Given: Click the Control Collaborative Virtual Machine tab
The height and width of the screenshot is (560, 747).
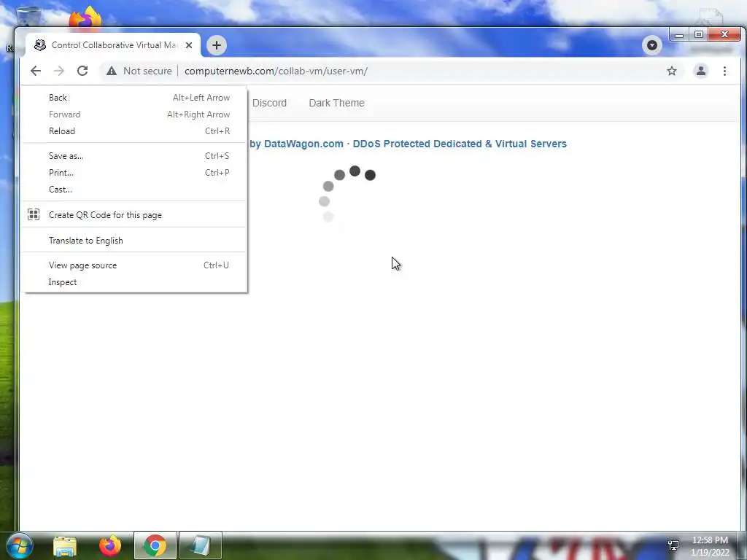Looking at the screenshot, I should [113, 45].
